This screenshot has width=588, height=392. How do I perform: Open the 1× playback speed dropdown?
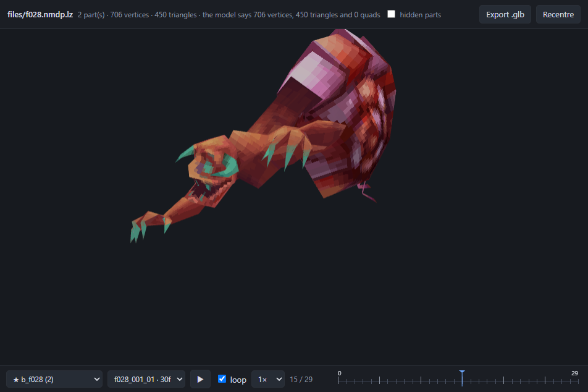268,379
